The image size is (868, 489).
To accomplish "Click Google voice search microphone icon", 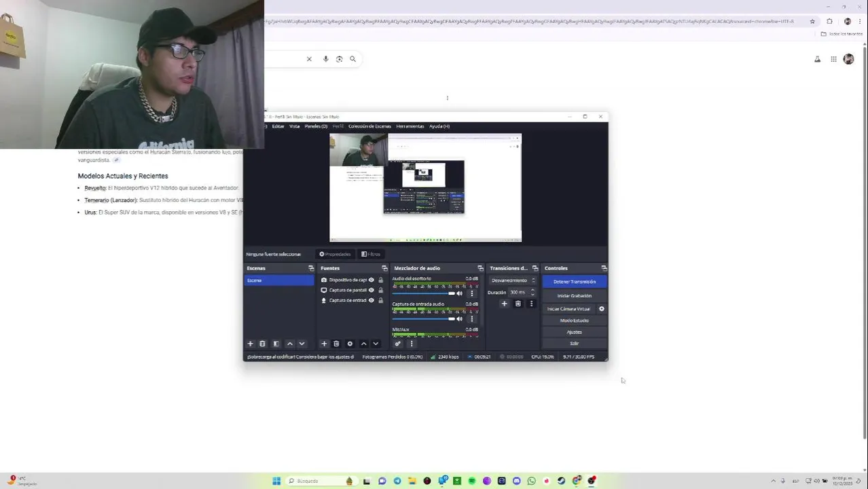I will tap(325, 59).
